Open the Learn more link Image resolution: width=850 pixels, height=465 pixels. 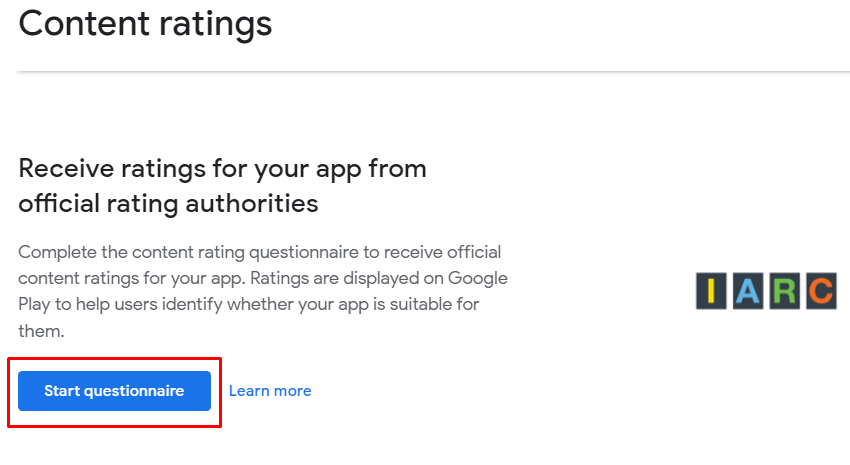pyautogui.click(x=270, y=391)
